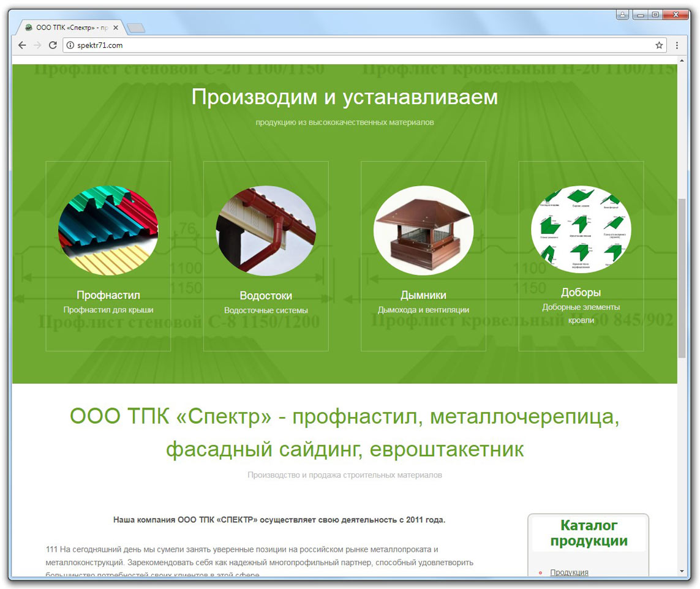Click the Доборы heading link

point(581,292)
